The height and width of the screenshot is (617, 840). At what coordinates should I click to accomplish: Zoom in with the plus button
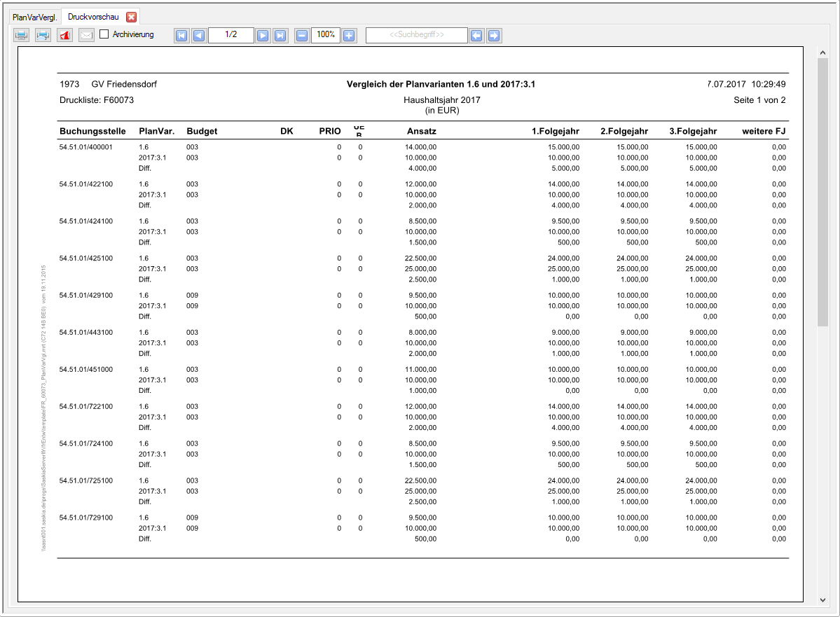[x=349, y=36]
